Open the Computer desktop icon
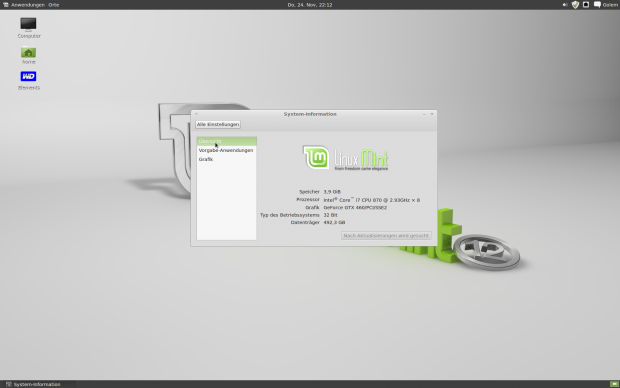This screenshot has height=388, width=620. click(x=28, y=25)
